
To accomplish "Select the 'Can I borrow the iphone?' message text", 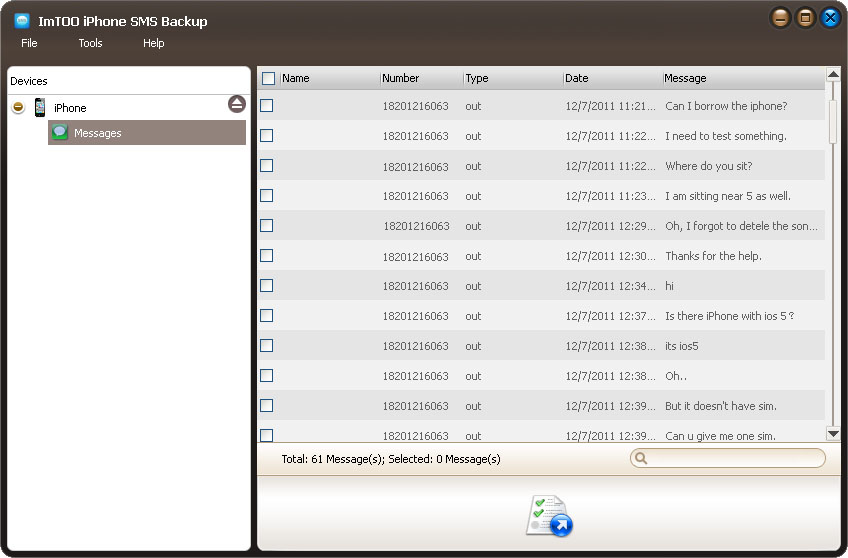I will coord(726,106).
